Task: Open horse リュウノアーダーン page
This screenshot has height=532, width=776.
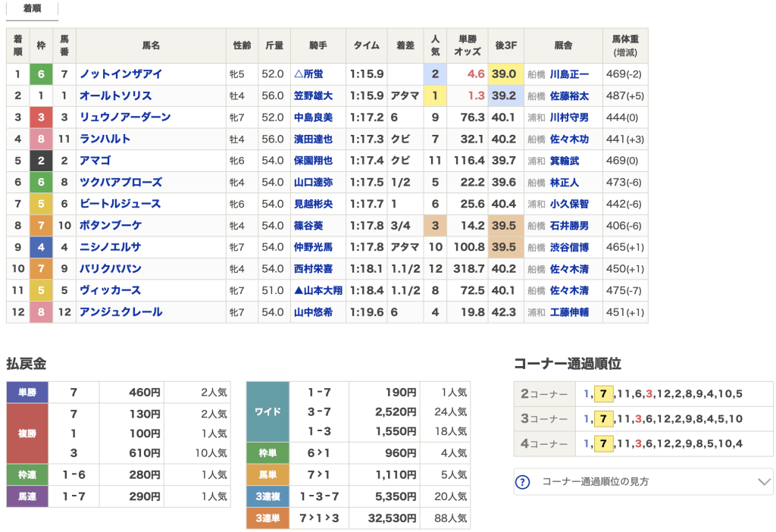Action: 125,117
